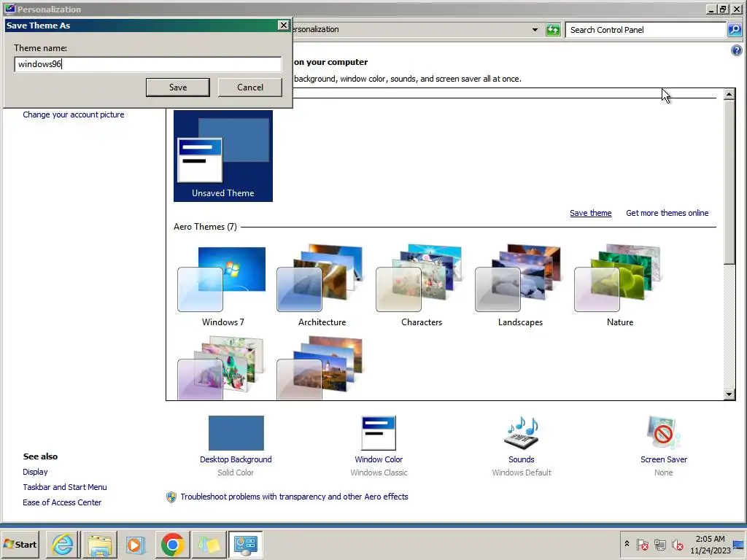Save the theme named windows96
747x560 pixels.
[178, 87]
